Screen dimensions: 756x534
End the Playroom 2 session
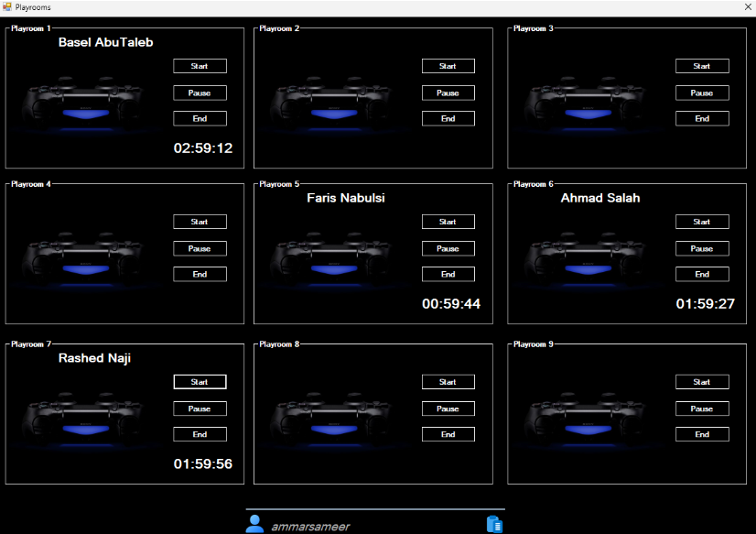pos(448,119)
